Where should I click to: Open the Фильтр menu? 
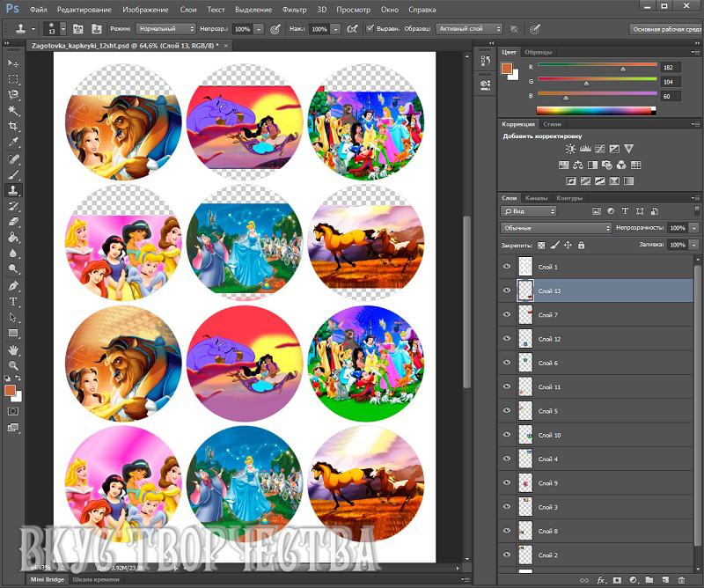pyautogui.click(x=295, y=10)
